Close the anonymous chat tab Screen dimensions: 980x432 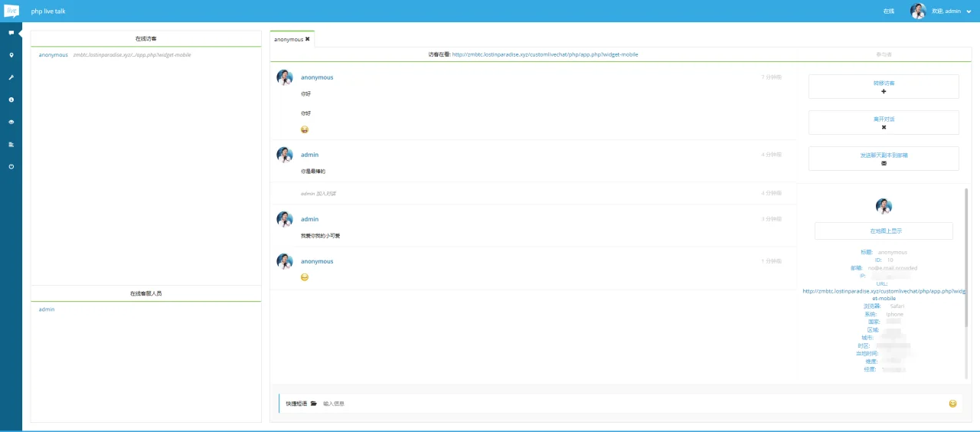pyautogui.click(x=308, y=39)
